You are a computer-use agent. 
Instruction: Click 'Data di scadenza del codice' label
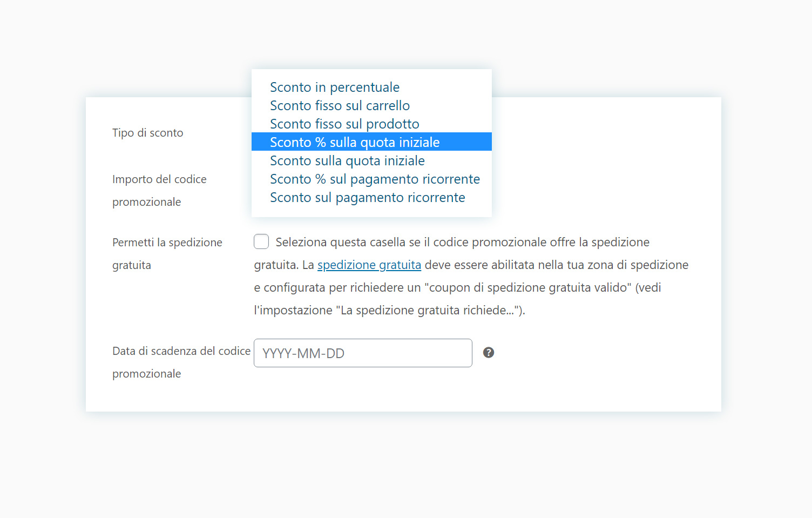tap(181, 351)
